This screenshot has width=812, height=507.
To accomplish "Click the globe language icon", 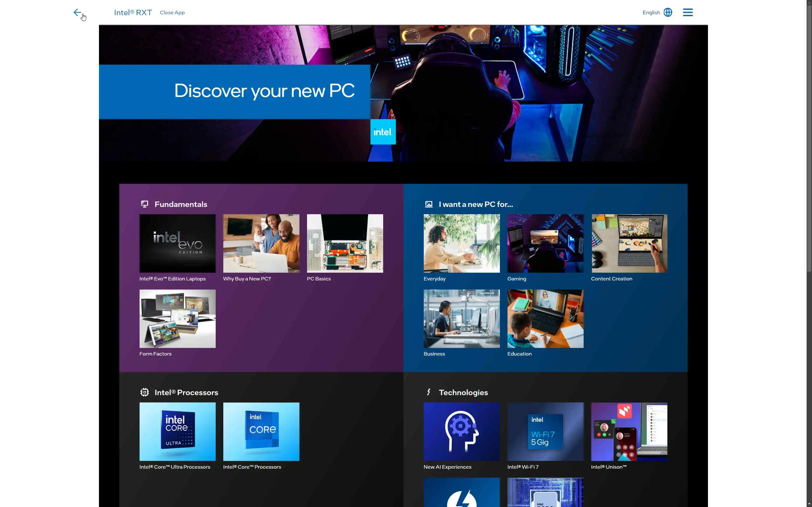I will click(x=668, y=12).
